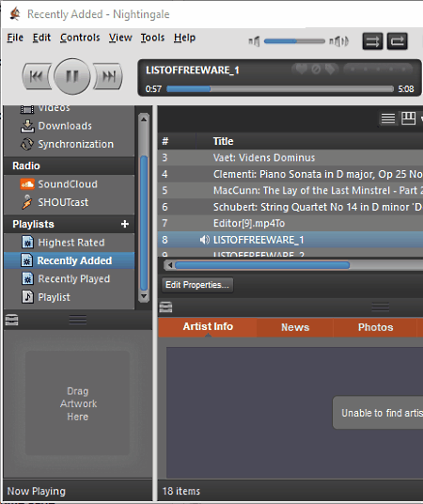The height and width of the screenshot is (504, 423).
Task: Select Clementi: Piano Sonata track
Action: 290,174
